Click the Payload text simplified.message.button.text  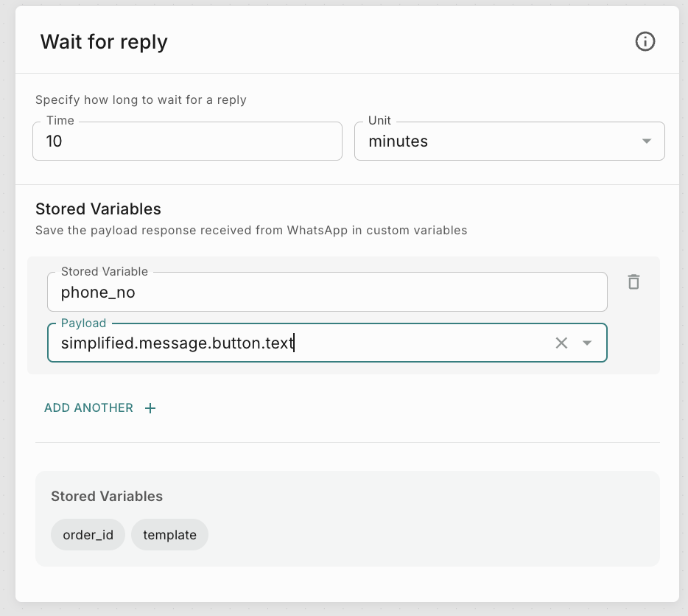click(177, 343)
